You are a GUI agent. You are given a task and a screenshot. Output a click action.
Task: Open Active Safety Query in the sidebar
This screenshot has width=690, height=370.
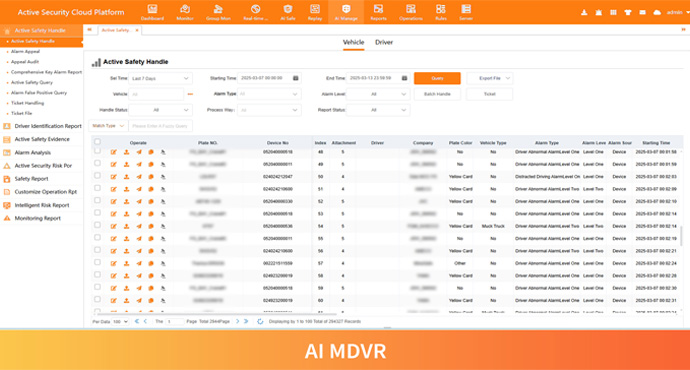pos(32,82)
